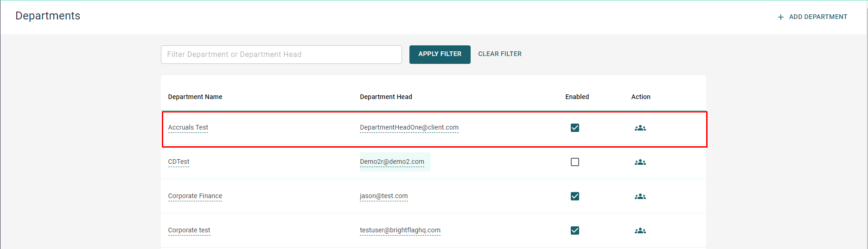Uncheck Enabled for Corporate Finance
This screenshot has height=249, width=868.
(x=575, y=196)
